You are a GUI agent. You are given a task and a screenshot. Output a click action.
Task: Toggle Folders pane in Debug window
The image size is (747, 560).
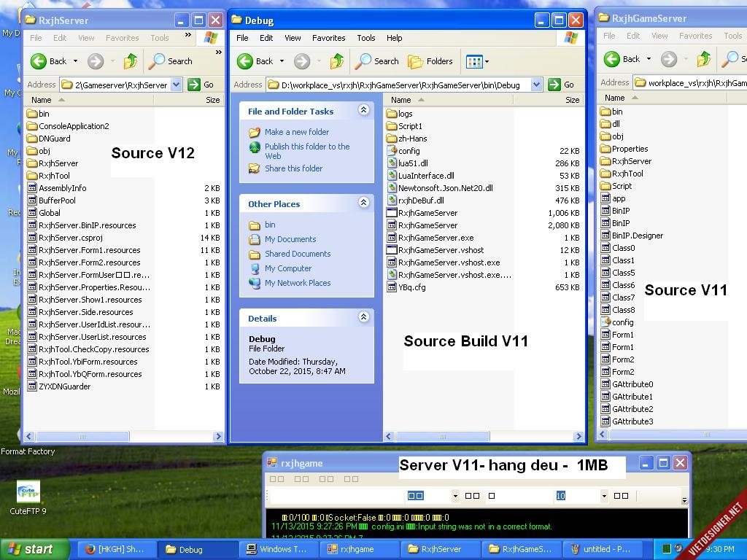coord(430,61)
